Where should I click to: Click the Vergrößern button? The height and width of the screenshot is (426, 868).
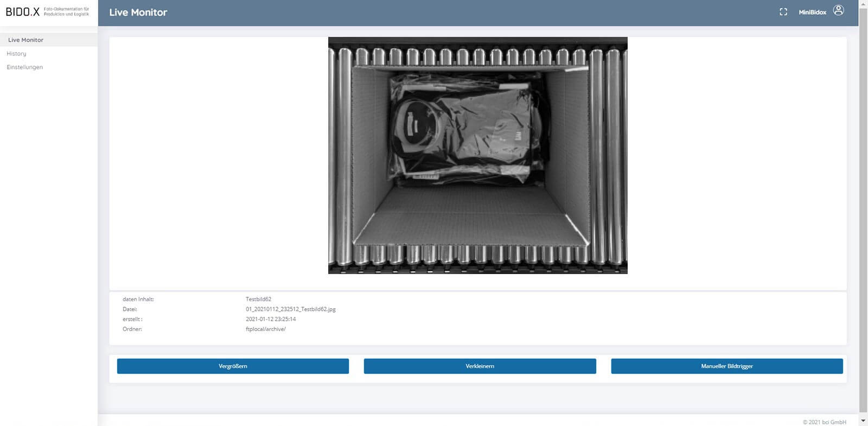pos(233,366)
